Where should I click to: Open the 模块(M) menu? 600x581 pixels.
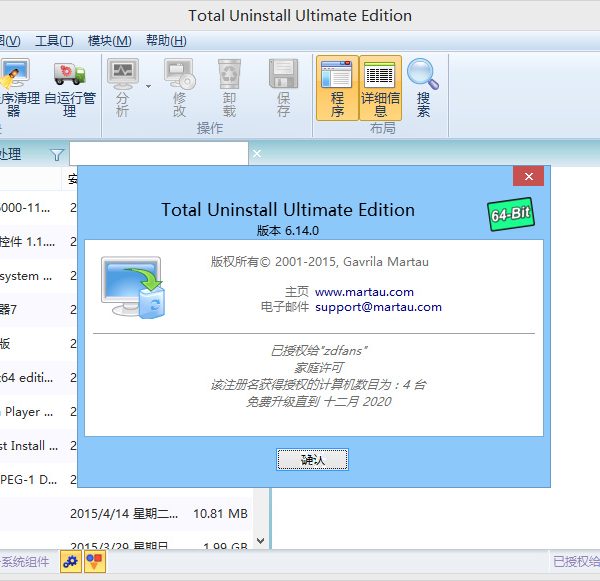(x=109, y=41)
